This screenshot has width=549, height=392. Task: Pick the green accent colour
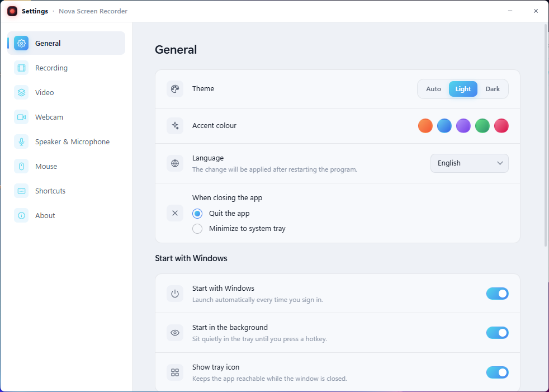482,126
